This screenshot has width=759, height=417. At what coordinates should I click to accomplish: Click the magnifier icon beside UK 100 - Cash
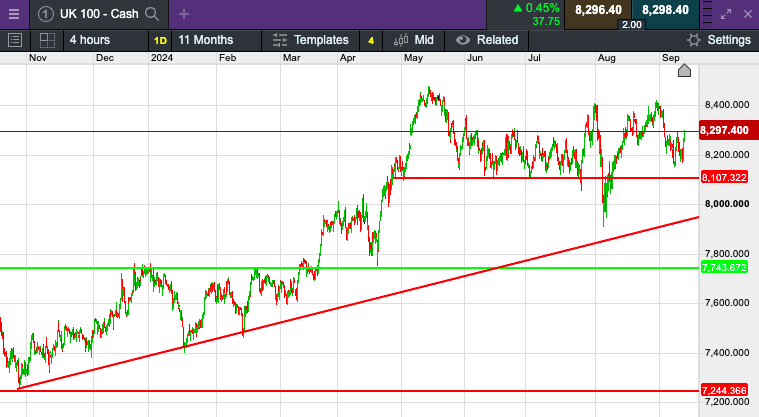pos(152,14)
